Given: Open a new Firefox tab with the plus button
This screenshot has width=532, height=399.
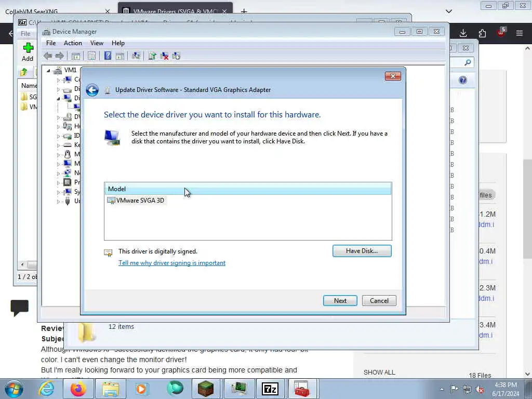Looking at the screenshot, I should (x=244, y=11).
